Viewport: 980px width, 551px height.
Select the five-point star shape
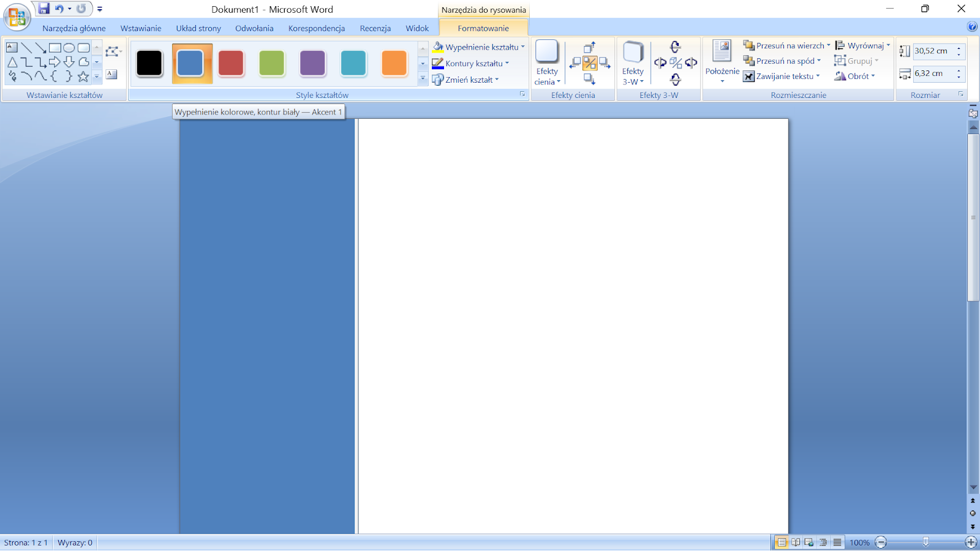[83, 77]
